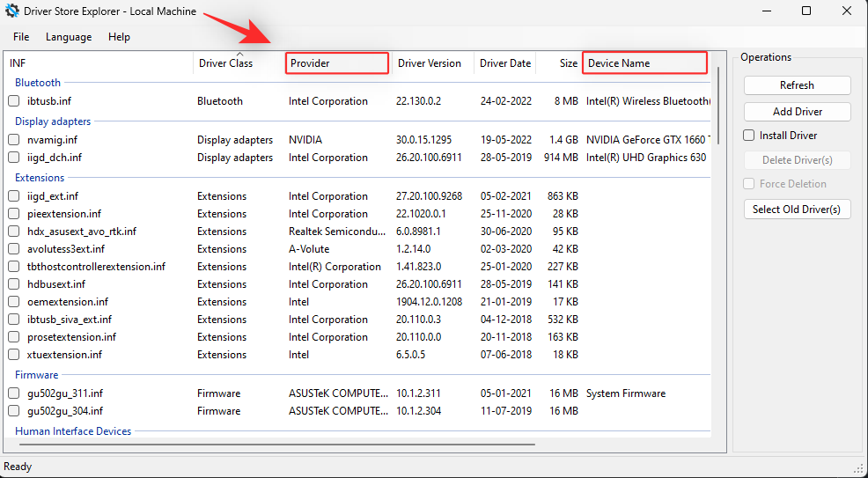The image size is (868, 478).
Task: Check the gu502gu_311.inf checkbox
Action: 14,393
